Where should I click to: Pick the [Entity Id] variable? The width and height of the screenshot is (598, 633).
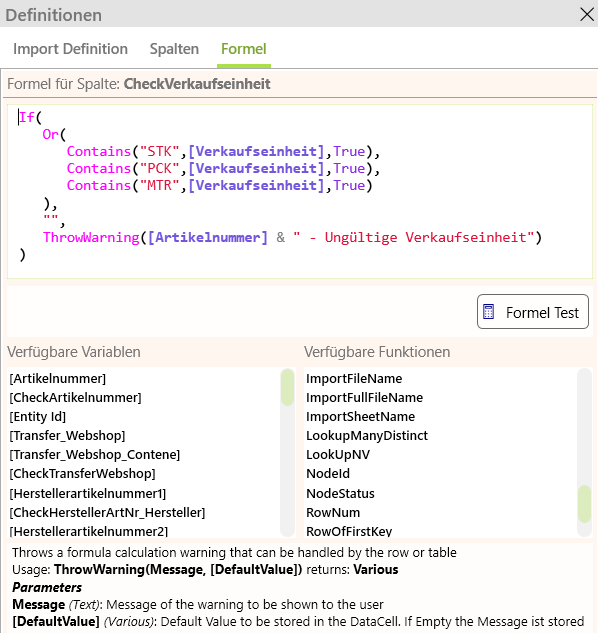coord(38,417)
